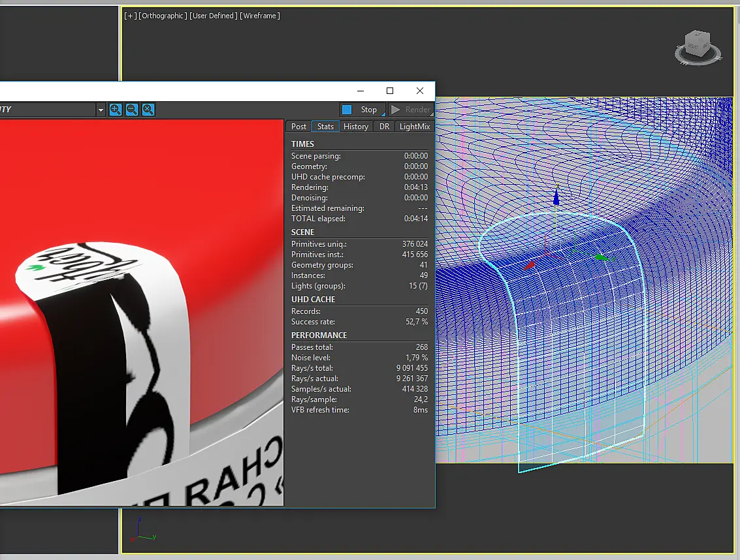
Task: Click the Noise level value 1,79 %
Action: (x=417, y=358)
